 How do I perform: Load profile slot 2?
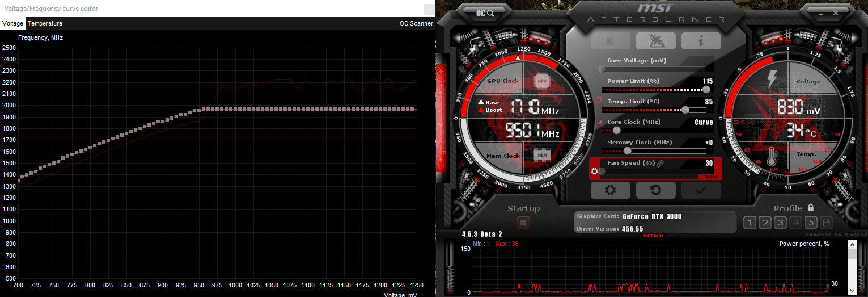765,223
